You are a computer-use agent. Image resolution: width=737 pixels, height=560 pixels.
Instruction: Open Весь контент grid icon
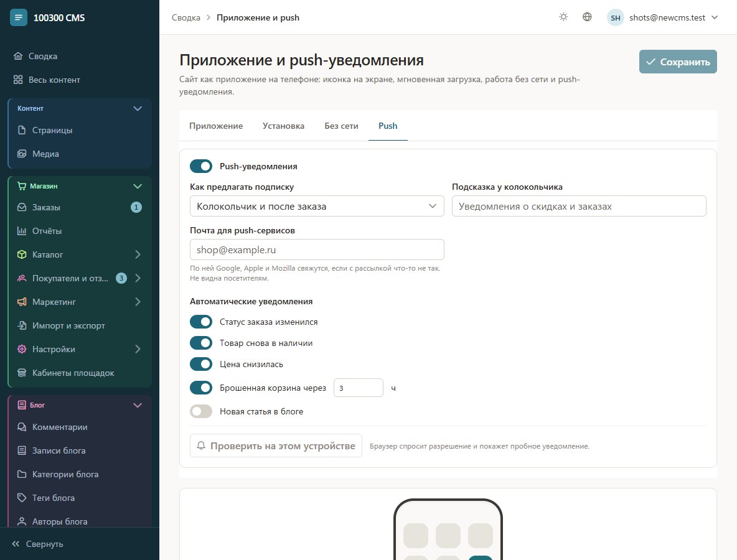point(18,80)
